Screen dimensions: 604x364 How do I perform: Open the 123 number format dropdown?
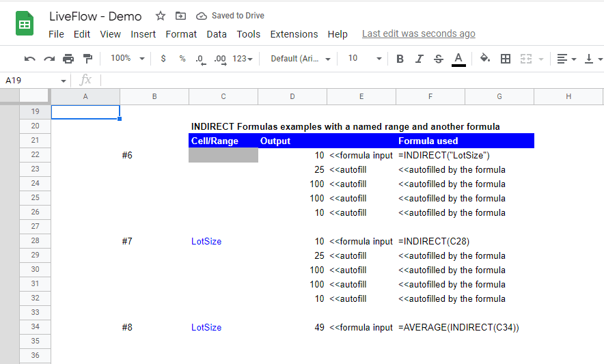tap(243, 59)
